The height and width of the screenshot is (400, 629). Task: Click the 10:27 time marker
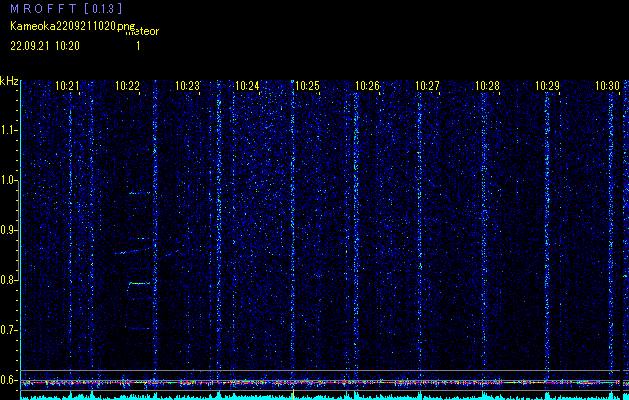pyautogui.click(x=427, y=85)
